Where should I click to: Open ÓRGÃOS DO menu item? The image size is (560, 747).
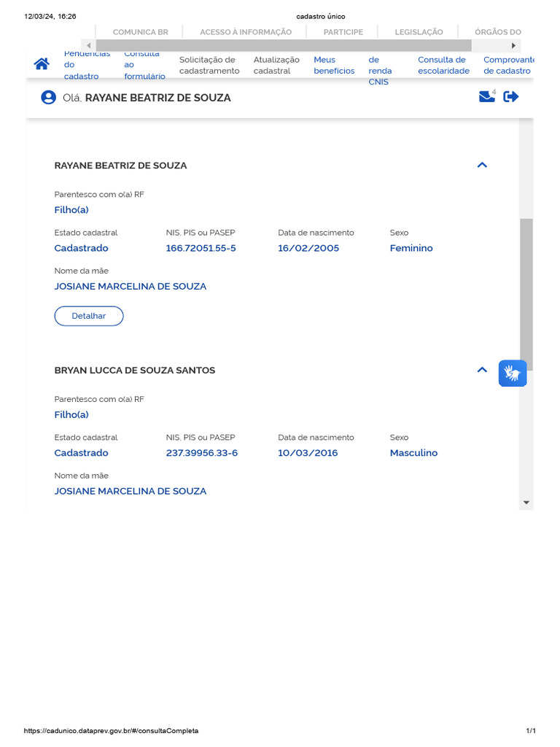497,32
